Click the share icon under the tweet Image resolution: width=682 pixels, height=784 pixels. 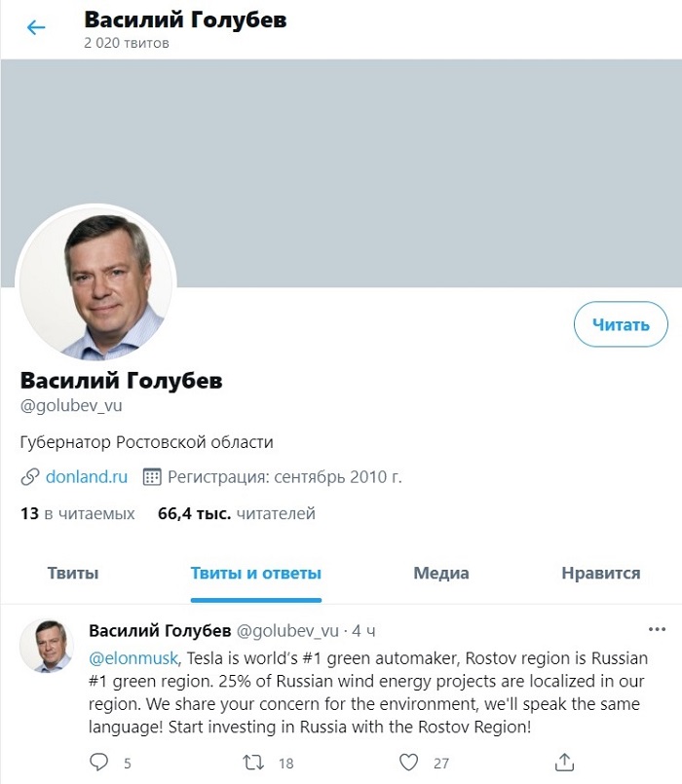(x=565, y=762)
